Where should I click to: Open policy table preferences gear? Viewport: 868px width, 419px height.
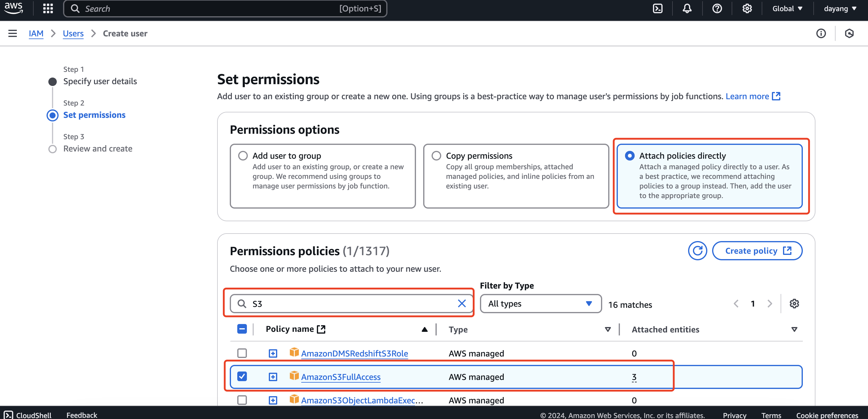tap(794, 303)
